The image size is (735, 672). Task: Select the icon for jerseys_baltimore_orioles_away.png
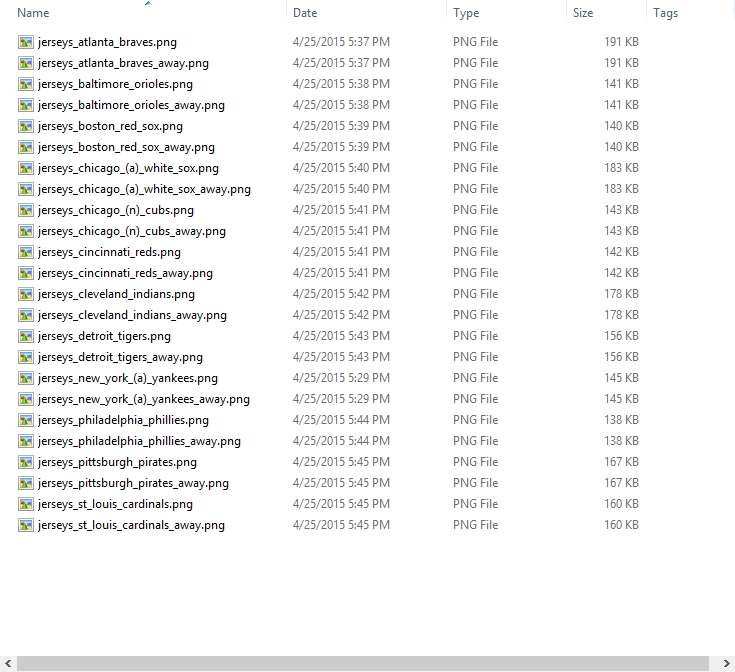click(26, 105)
